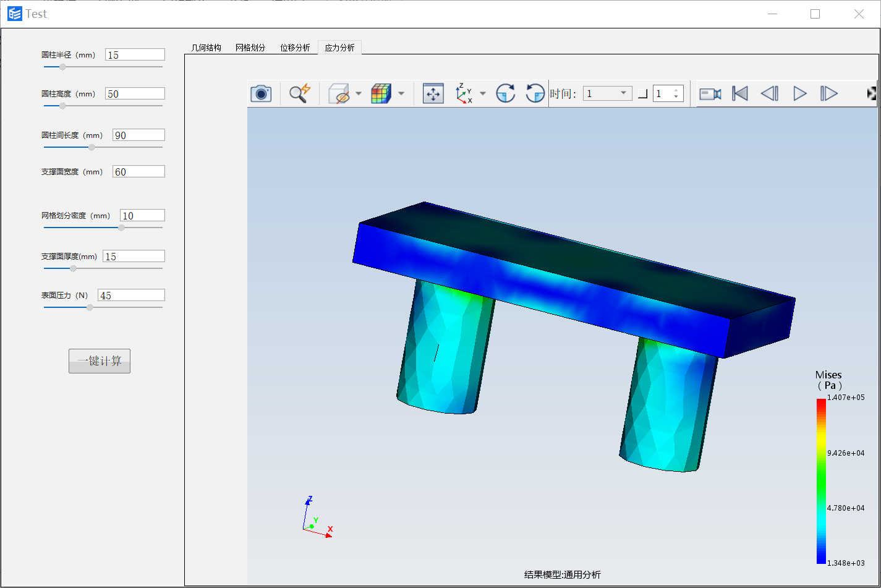
Task: Click the 支撑面厚度 input field
Action: click(134, 256)
